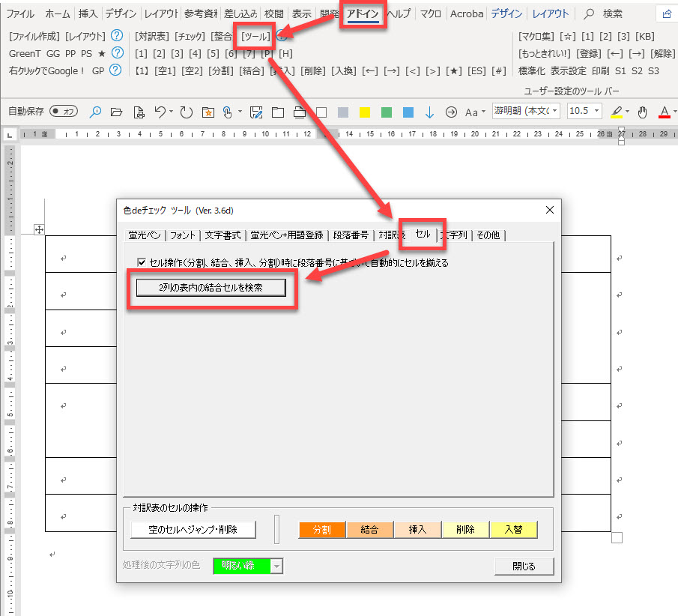Click the help icon next to GP
Viewport: 678px width, 616px height.
115,70
